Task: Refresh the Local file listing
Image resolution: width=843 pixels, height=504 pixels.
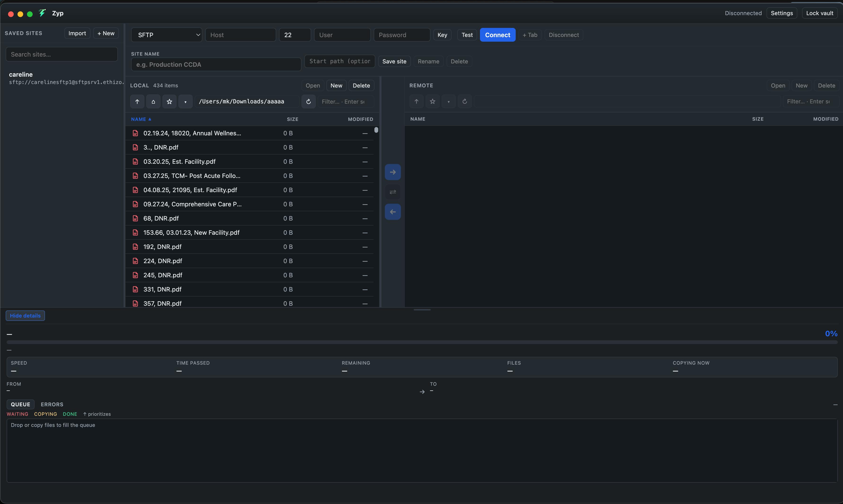Action: point(308,102)
